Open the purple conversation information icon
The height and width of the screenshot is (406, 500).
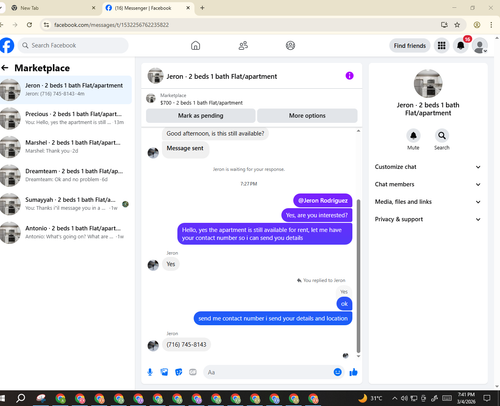[349, 76]
